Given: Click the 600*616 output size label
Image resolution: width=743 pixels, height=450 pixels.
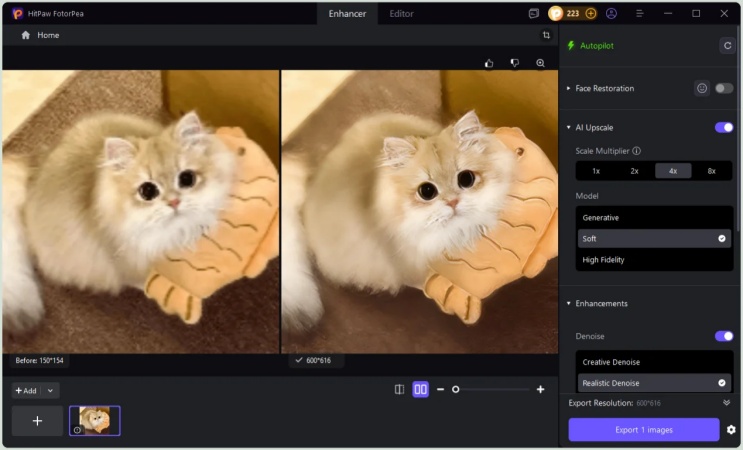Looking at the screenshot, I should pos(318,360).
